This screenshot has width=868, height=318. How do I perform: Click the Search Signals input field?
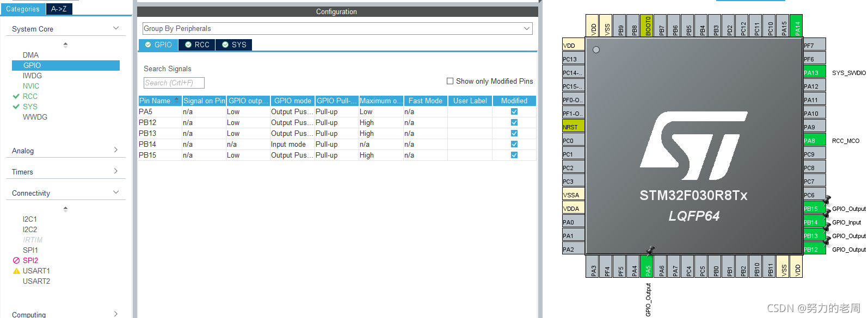pyautogui.click(x=174, y=83)
